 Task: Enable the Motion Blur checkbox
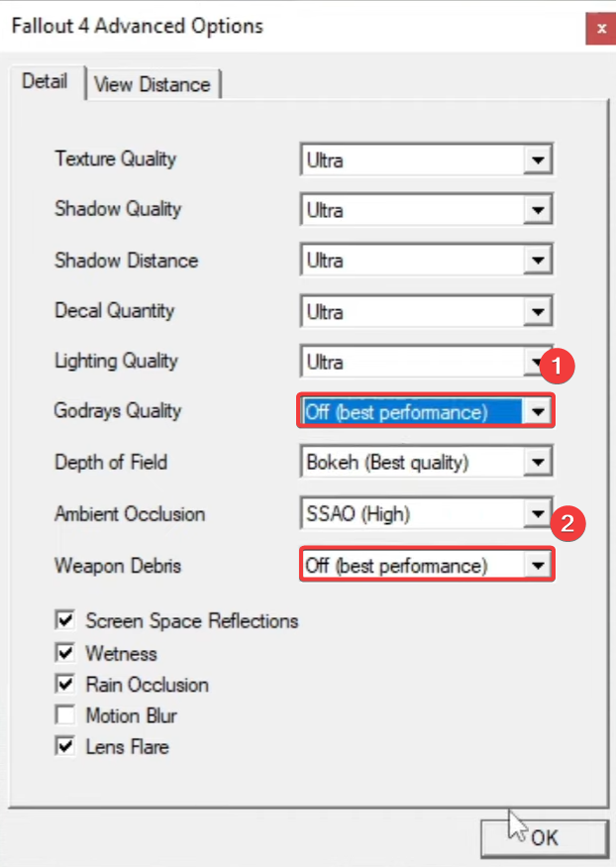tap(66, 715)
